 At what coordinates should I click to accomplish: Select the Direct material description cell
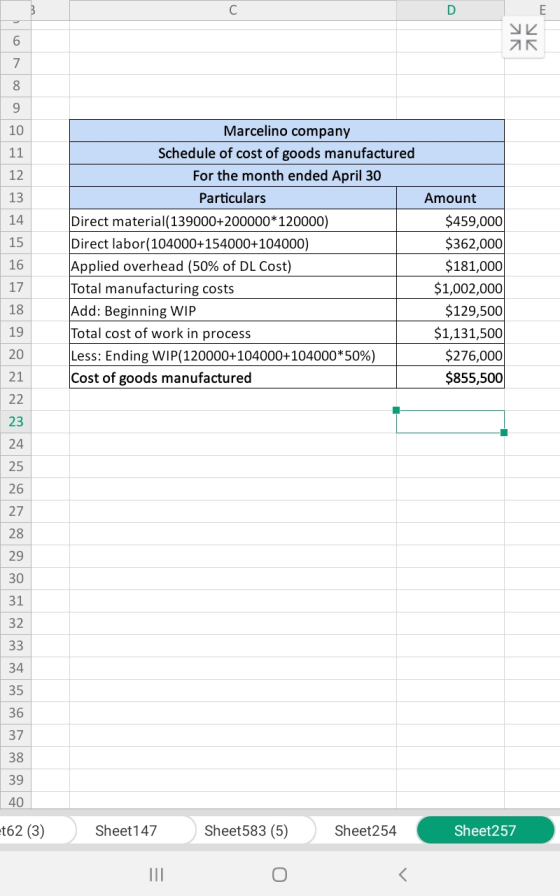pos(233,221)
